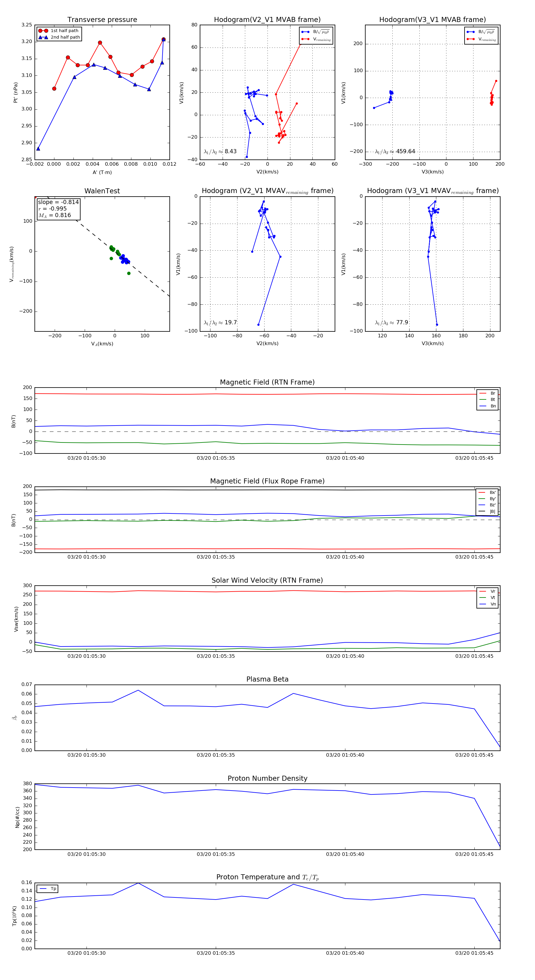Select the Bx' legend entry
The image size is (535, 980).
487,492
